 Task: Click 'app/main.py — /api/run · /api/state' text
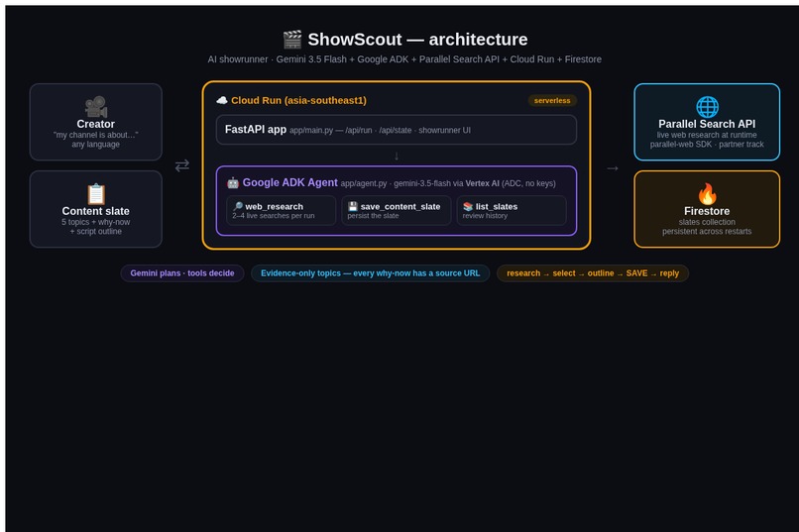tap(380, 131)
